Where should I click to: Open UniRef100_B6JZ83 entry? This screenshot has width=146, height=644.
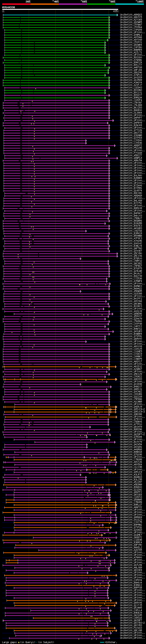pos(131,108)
